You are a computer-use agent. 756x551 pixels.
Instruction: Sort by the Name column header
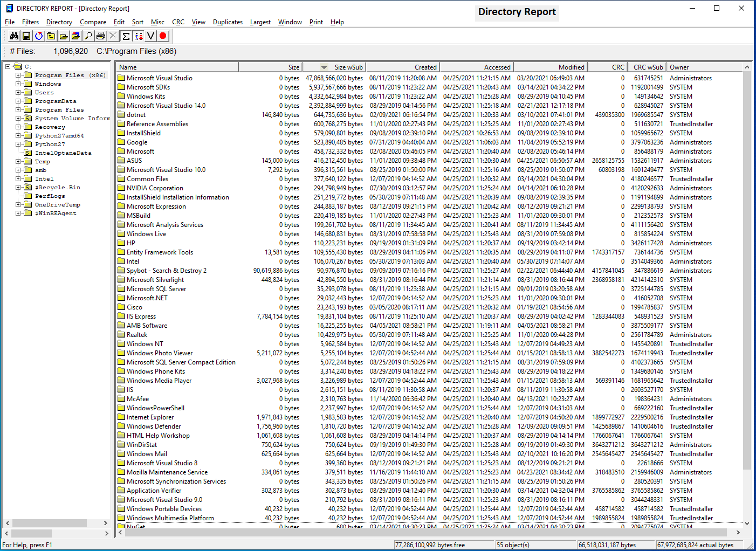[x=177, y=67]
